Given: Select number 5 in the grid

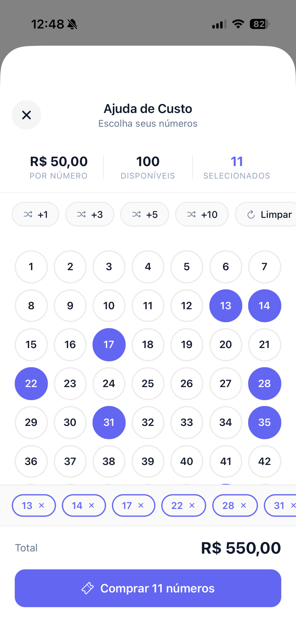Looking at the screenshot, I should tap(187, 267).
